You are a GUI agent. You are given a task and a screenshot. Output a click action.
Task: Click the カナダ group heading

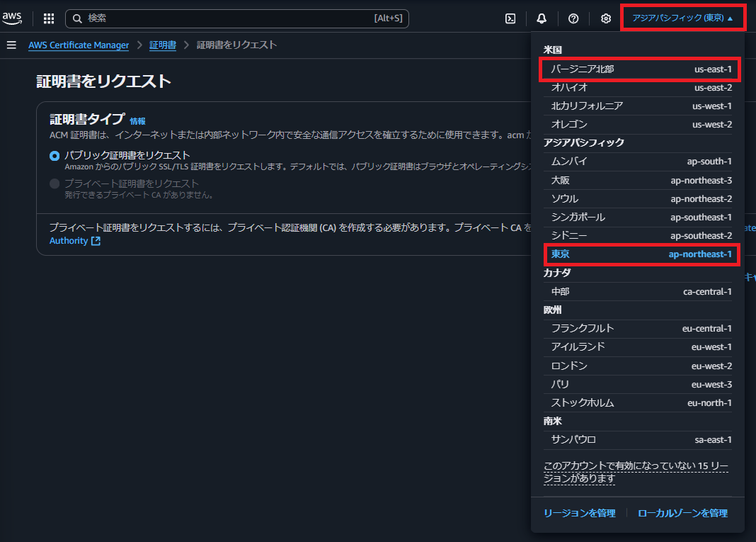pyautogui.click(x=557, y=273)
